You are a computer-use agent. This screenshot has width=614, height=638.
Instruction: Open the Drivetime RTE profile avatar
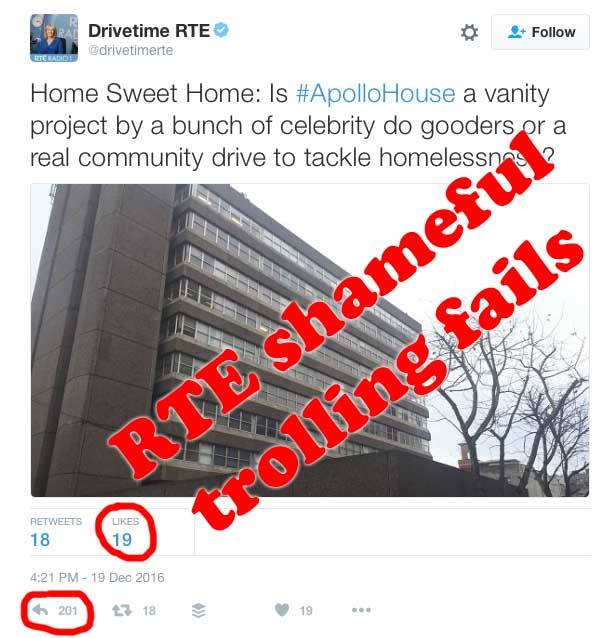pyautogui.click(x=54, y=38)
